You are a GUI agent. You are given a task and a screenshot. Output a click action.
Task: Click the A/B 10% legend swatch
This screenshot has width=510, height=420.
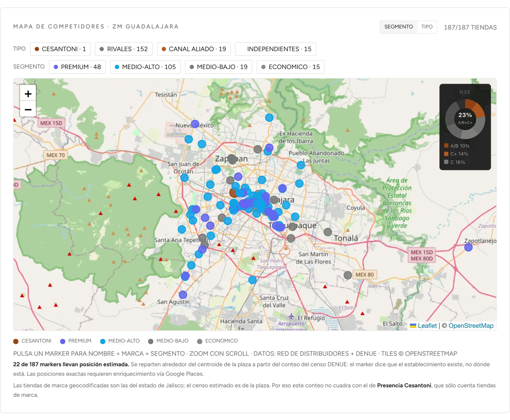tap(446, 146)
